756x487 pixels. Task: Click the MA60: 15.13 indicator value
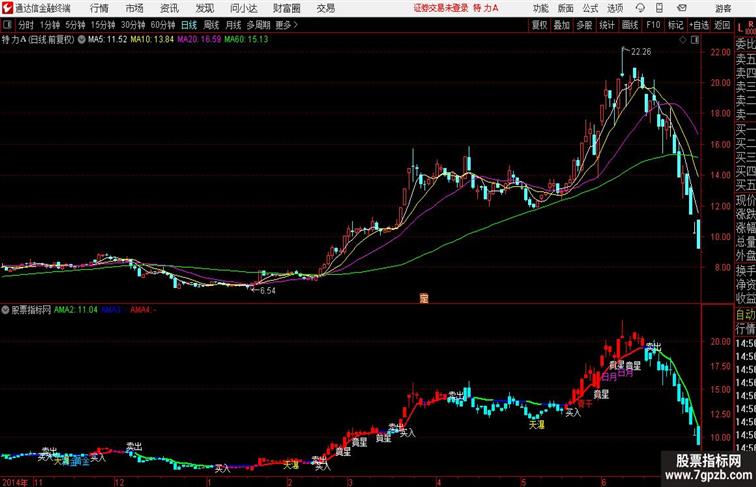click(x=246, y=40)
